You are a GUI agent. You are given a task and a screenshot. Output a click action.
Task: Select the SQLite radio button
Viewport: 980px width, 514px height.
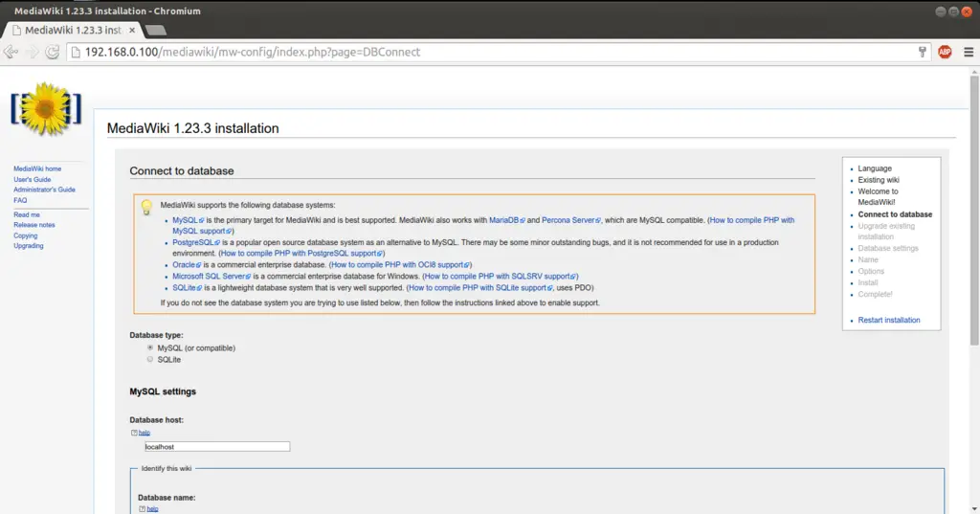click(x=150, y=360)
